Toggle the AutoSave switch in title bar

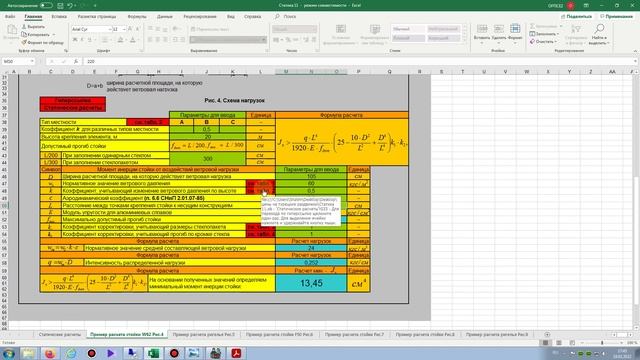(x=46, y=5)
